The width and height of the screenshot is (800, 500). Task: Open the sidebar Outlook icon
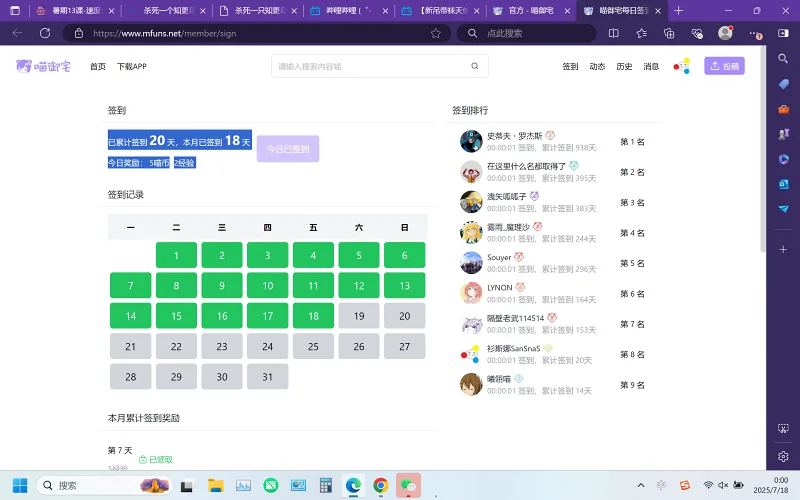click(783, 184)
